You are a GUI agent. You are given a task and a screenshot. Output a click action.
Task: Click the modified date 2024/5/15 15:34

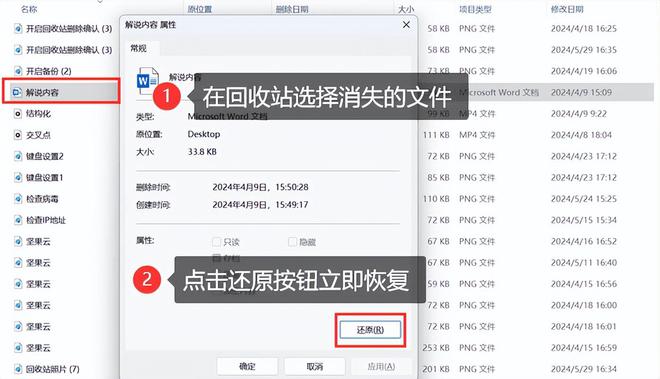tap(584, 220)
